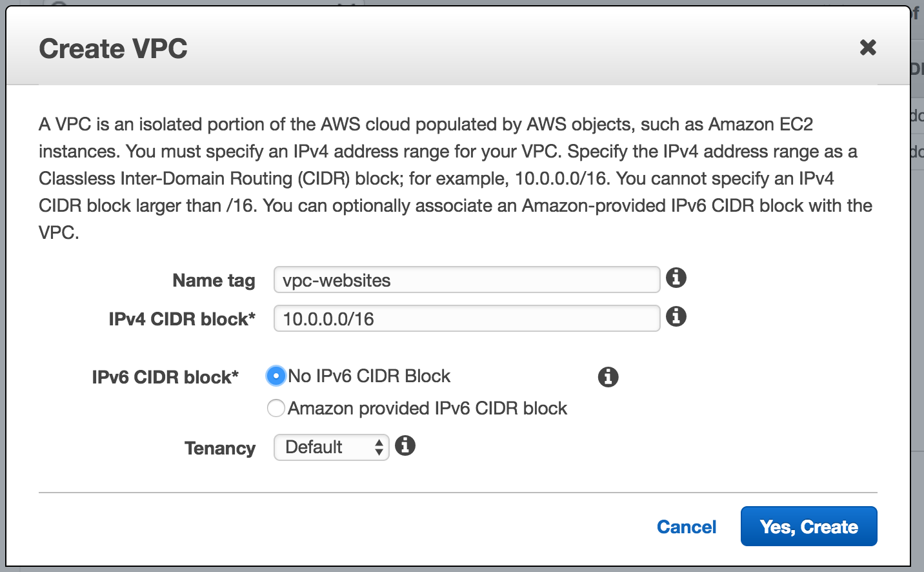Image resolution: width=924 pixels, height=572 pixels.
Task: Open the info tooltip for the IPv6 CIDR block setting
Action: coord(607,377)
